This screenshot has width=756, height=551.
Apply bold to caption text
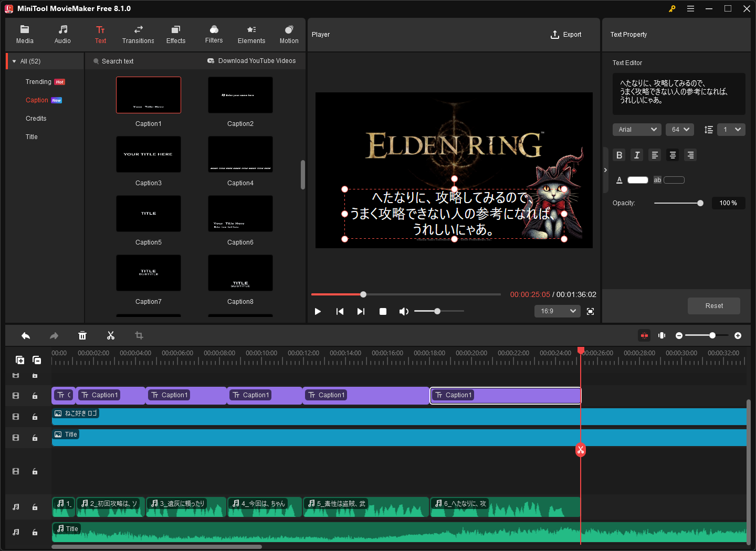point(619,155)
